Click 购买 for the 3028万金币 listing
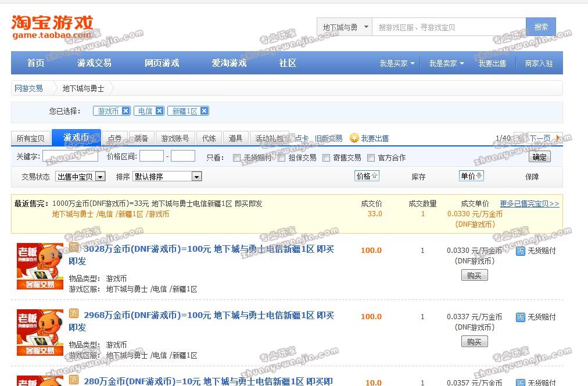The height and width of the screenshot is (386, 588). [x=474, y=276]
